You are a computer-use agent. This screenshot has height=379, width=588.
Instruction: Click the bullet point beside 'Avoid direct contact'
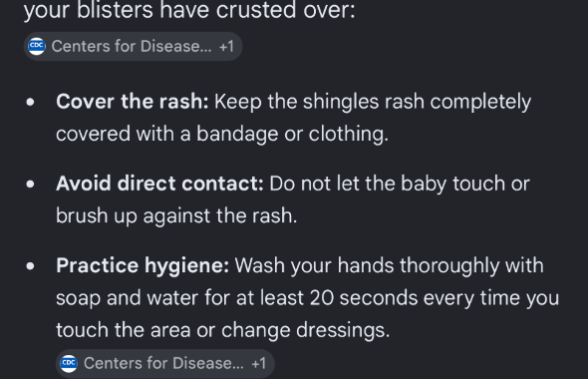[30, 184]
